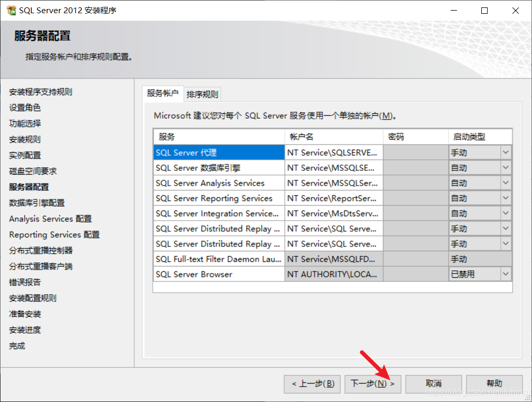Click 磁盘空间要求 step in sidebar
This screenshot has width=532, height=402.
tap(33, 171)
